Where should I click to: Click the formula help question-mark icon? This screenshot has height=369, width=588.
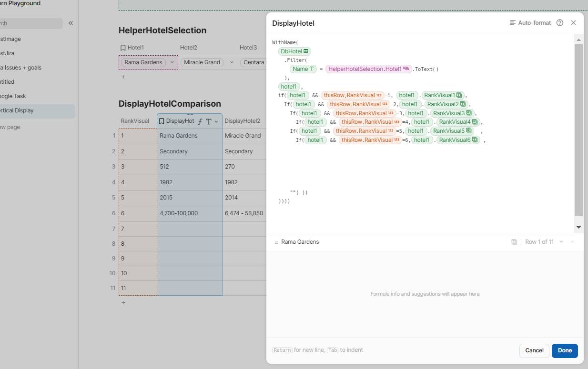tap(560, 23)
